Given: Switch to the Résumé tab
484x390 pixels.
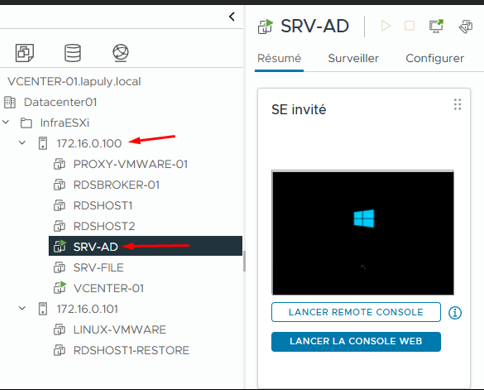Looking at the screenshot, I should [279, 58].
